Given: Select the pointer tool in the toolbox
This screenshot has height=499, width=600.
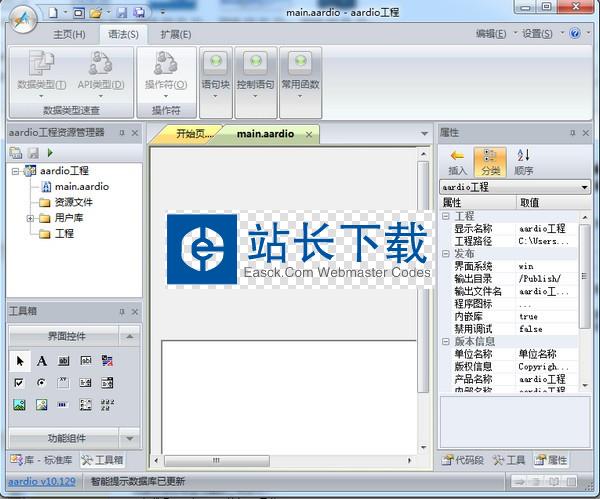Looking at the screenshot, I should [x=20, y=360].
